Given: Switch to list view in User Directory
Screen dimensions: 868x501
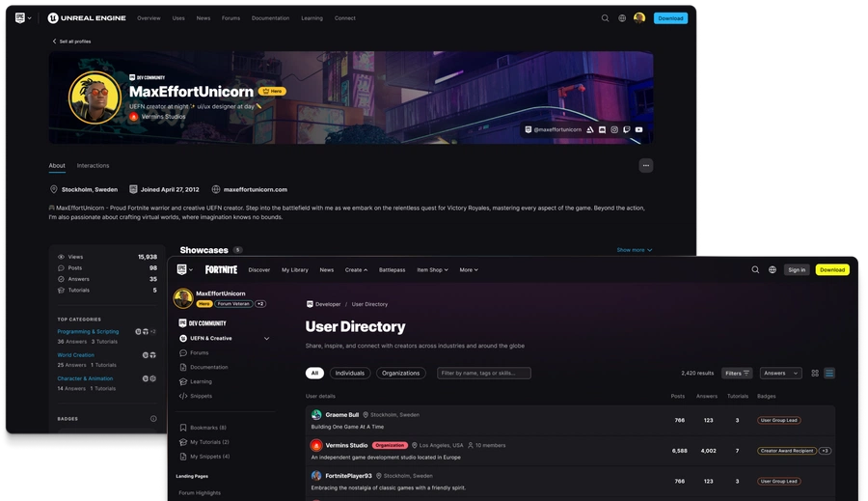Looking at the screenshot, I should point(829,373).
